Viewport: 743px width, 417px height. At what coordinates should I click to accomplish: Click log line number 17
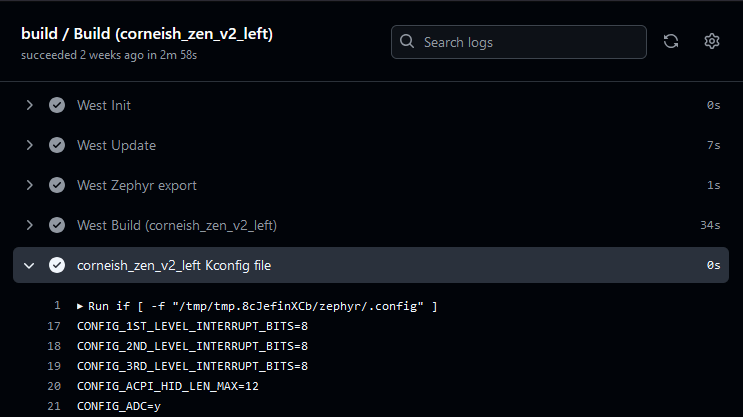54,326
